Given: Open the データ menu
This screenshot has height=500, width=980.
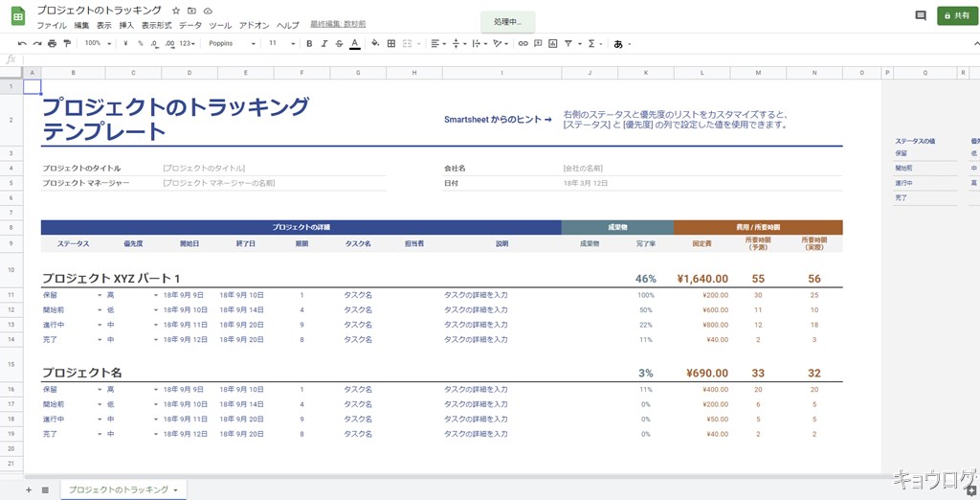Looking at the screenshot, I should tap(190, 26).
